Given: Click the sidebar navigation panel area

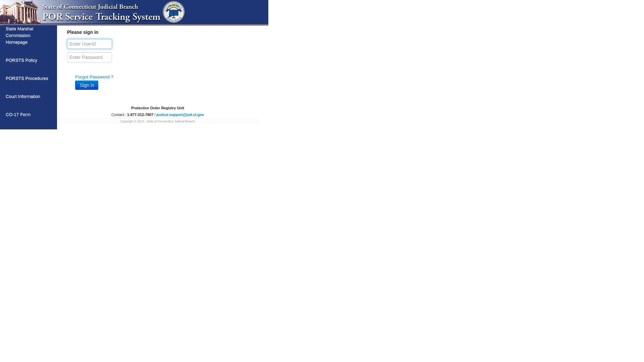Looking at the screenshot, I should [x=28, y=77].
